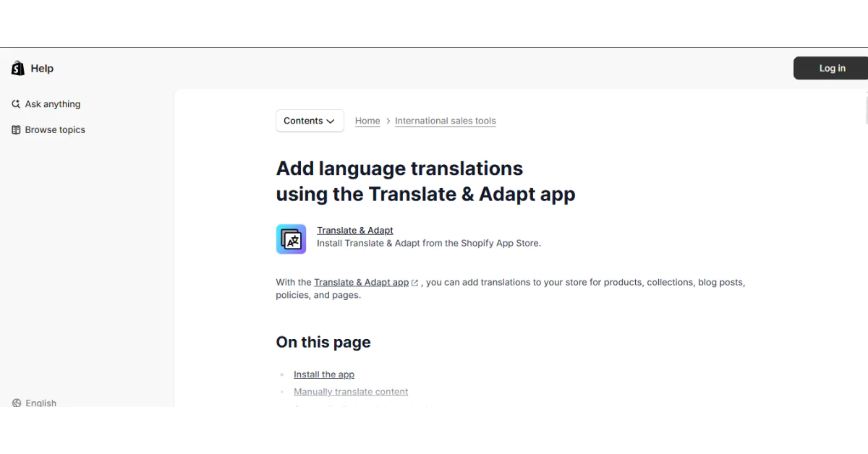The image size is (868, 454).
Task: Click the globe icon beside English
Action: pyautogui.click(x=17, y=403)
